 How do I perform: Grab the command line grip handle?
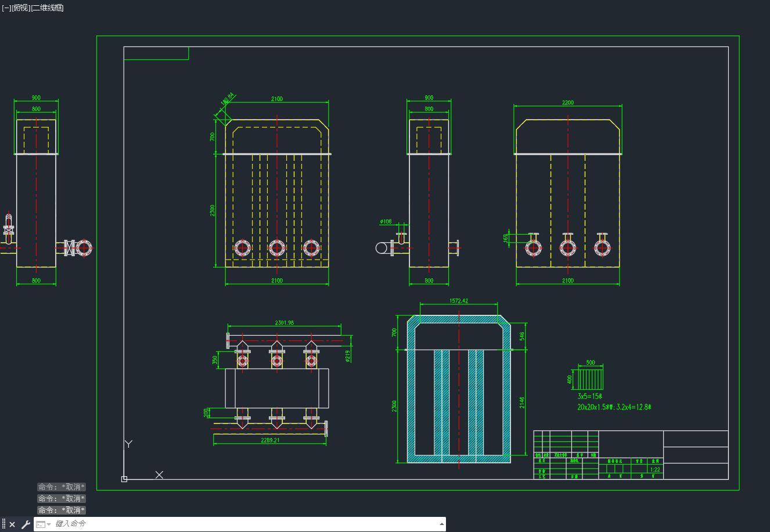point(3,524)
